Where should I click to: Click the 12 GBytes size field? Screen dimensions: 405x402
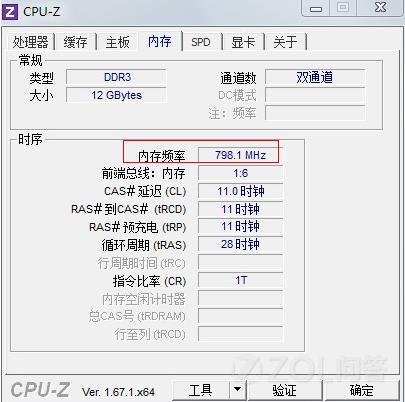click(116, 95)
